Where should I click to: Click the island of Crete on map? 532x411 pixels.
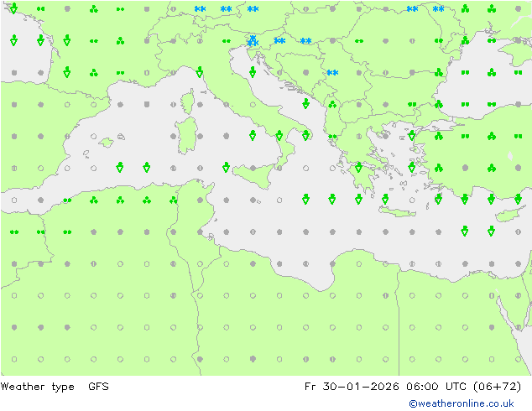[397, 211]
